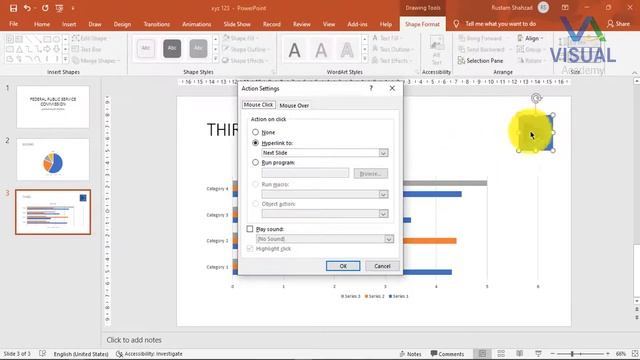Undo the last action in Quick Access toolbar

pyautogui.click(x=27, y=8)
